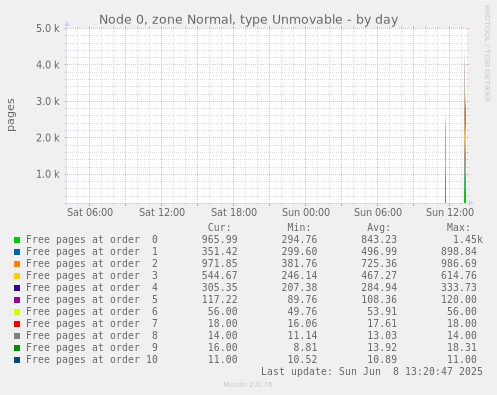Click the red order 7 legend swatch
The width and height of the screenshot is (497, 395).
17,324
